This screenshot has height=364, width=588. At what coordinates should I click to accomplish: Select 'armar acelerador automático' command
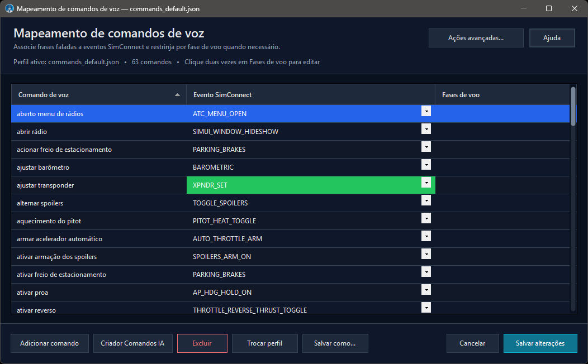coord(99,238)
